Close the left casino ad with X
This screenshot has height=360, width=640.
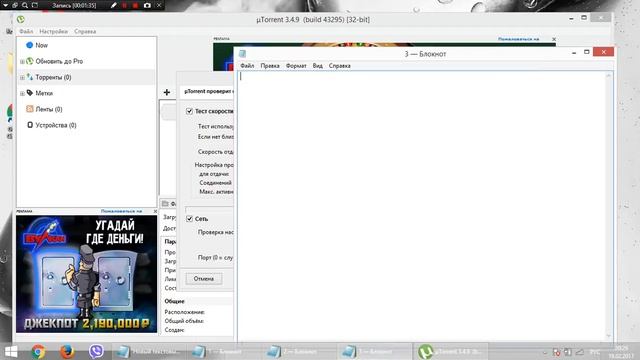coord(155,211)
